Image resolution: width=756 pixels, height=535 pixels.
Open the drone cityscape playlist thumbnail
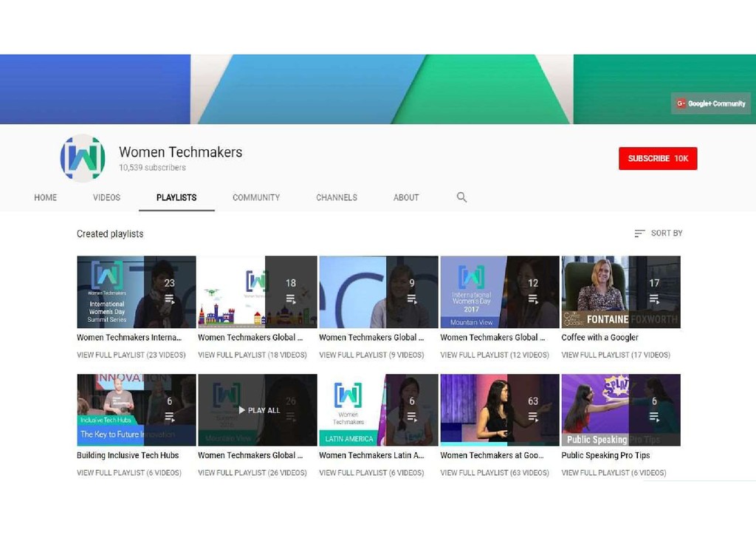coord(258,292)
